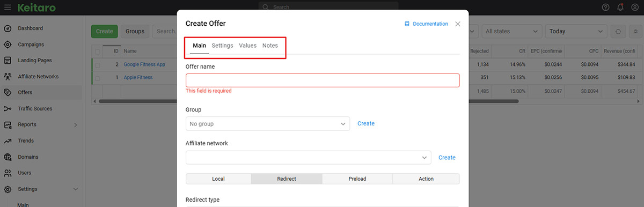Click the offers Search filter field
Viewport: 644px width, 207px height.
[x=164, y=31]
